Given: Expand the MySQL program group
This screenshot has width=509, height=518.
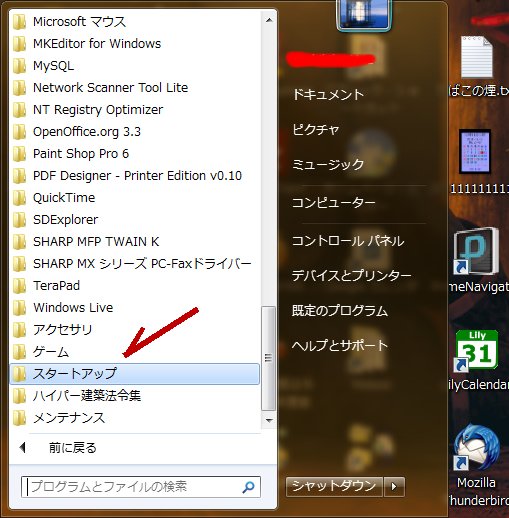Looking at the screenshot, I should click(x=135, y=66).
